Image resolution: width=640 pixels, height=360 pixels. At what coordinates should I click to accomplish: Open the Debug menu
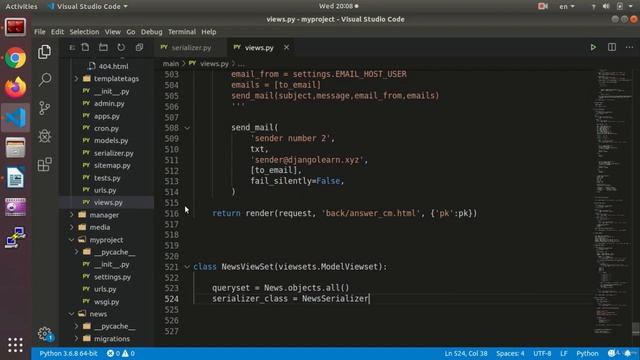click(151, 32)
